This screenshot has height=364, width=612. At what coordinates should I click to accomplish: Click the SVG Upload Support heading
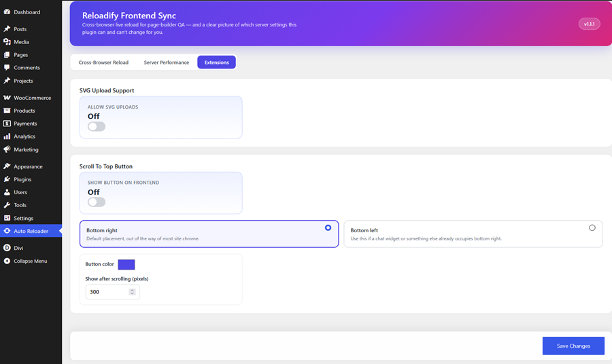click(x=107, y=90)
